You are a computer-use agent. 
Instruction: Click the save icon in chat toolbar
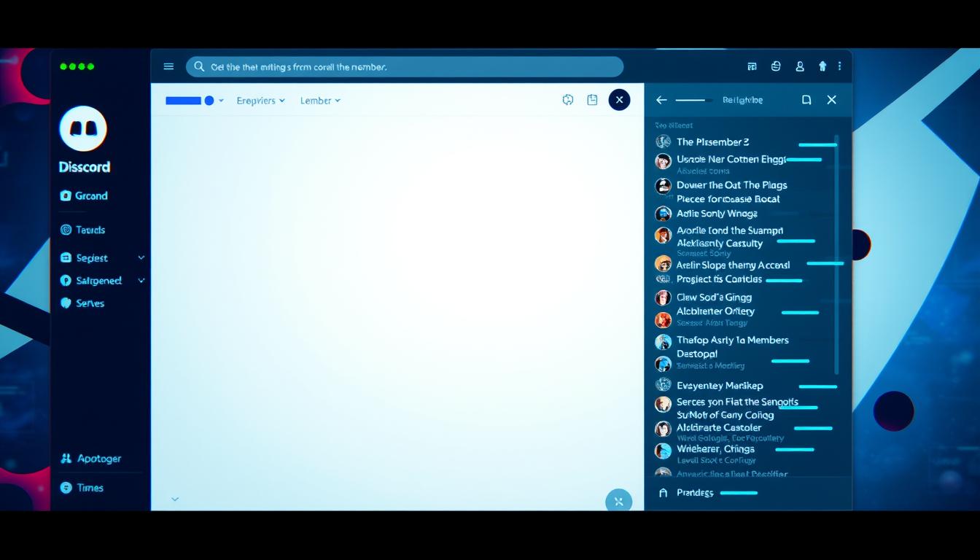pyautogui.click(x=592, y=100)
